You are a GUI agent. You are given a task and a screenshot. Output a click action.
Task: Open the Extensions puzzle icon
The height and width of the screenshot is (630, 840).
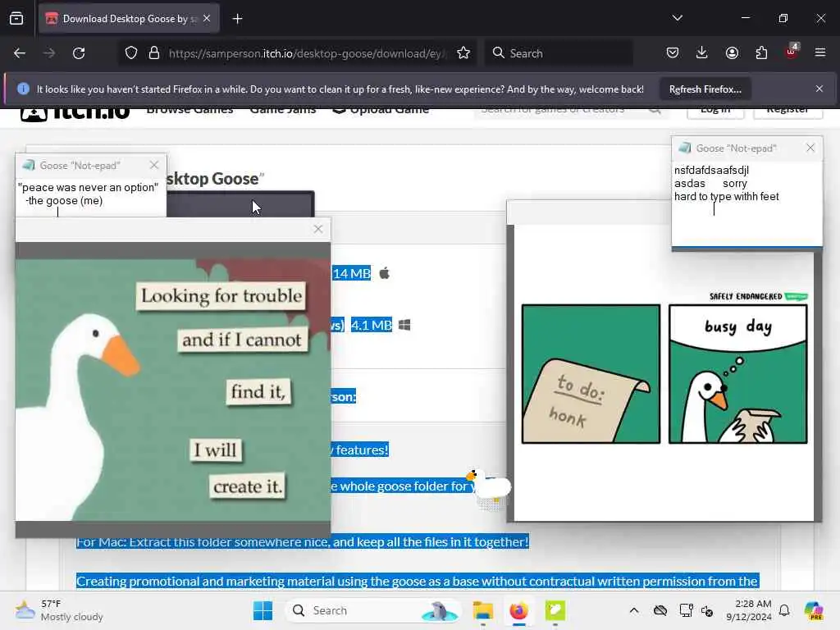[761, 52]
